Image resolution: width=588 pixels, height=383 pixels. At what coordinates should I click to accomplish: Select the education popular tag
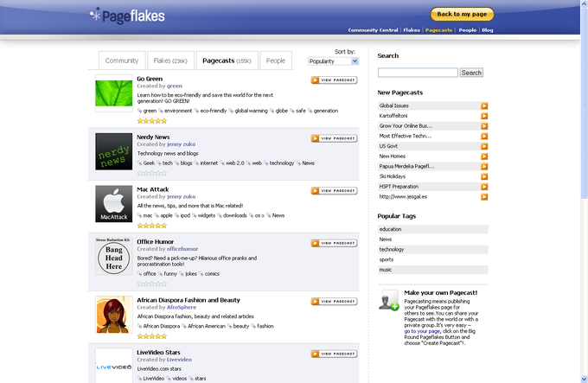coord(432,229)
